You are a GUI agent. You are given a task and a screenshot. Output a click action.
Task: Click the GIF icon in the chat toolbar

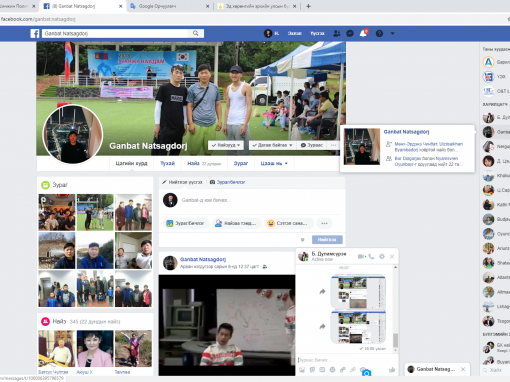click(x=322, y=369)
